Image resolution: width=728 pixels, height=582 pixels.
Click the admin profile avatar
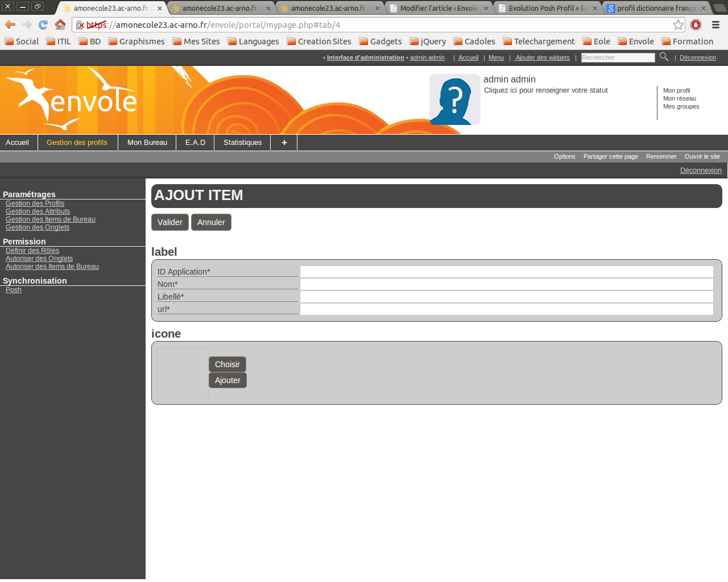coord(454,99)
